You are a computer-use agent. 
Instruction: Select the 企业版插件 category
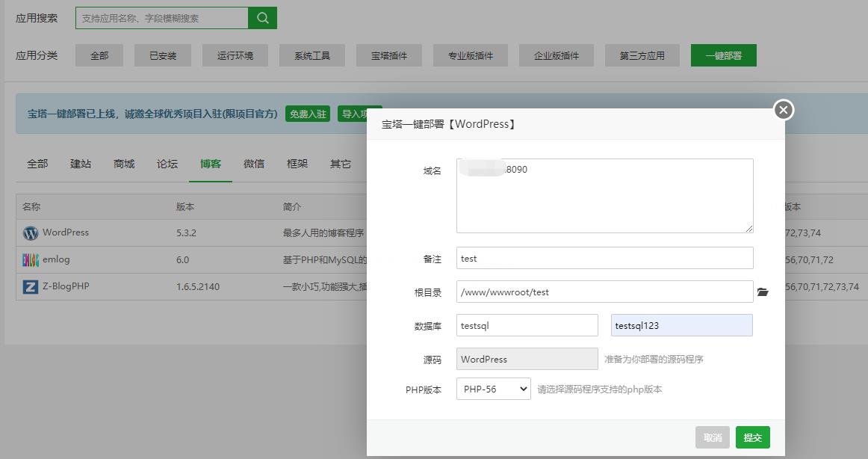click(x=557, y=55)
